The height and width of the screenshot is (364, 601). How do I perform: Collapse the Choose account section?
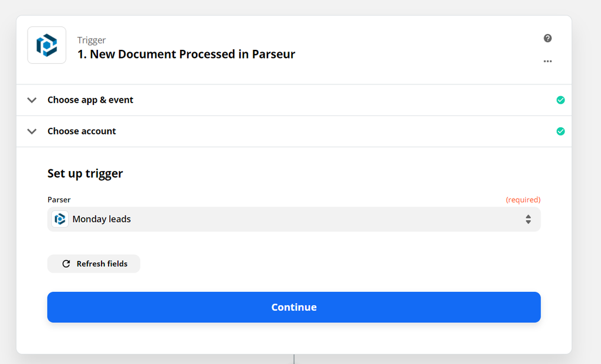tap(32, 131)
